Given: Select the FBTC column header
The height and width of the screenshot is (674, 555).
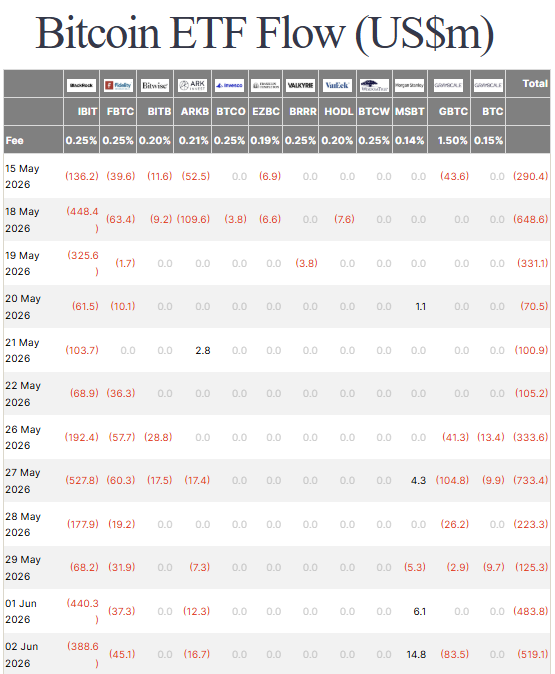Looking at the screenshot, I should 120,112.
